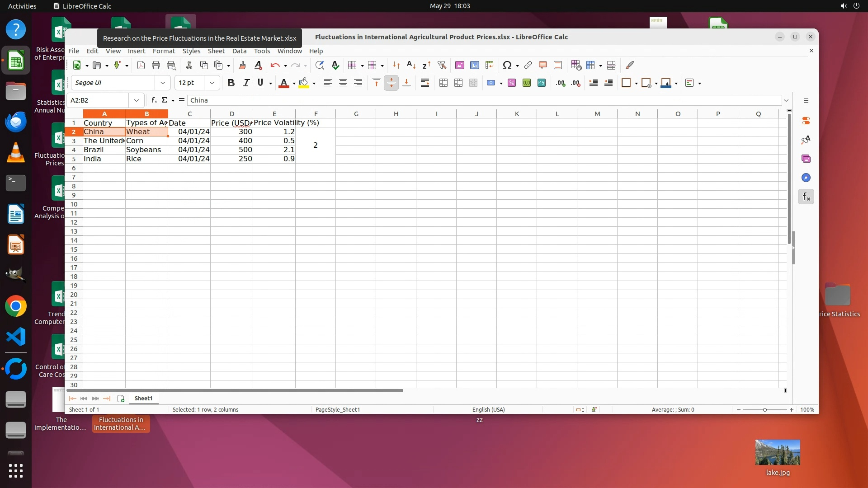Click the Insert Special Character omega icon
Screen dimensions: 868x488
coord(507,65)
